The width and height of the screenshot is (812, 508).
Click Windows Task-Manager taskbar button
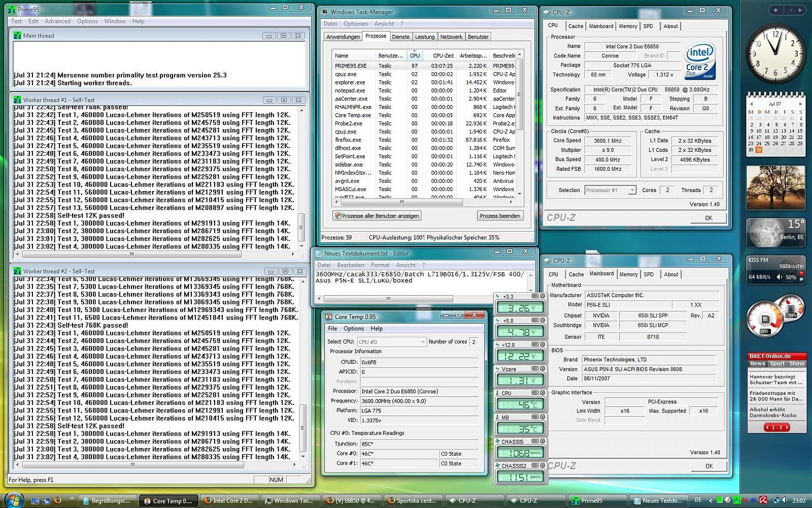(290, 500)
